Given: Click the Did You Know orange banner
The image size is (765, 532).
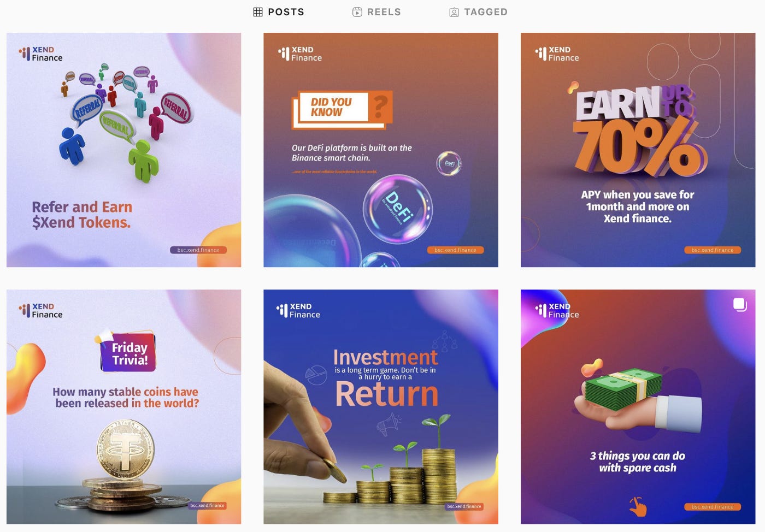Looking at the screenshot, I should pos(343,109).
